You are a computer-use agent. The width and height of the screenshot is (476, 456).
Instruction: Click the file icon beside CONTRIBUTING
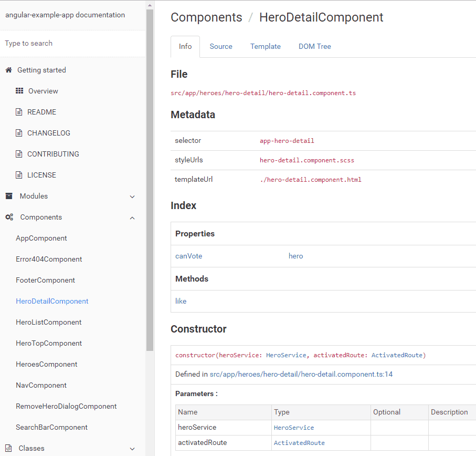tap(19, 154)
